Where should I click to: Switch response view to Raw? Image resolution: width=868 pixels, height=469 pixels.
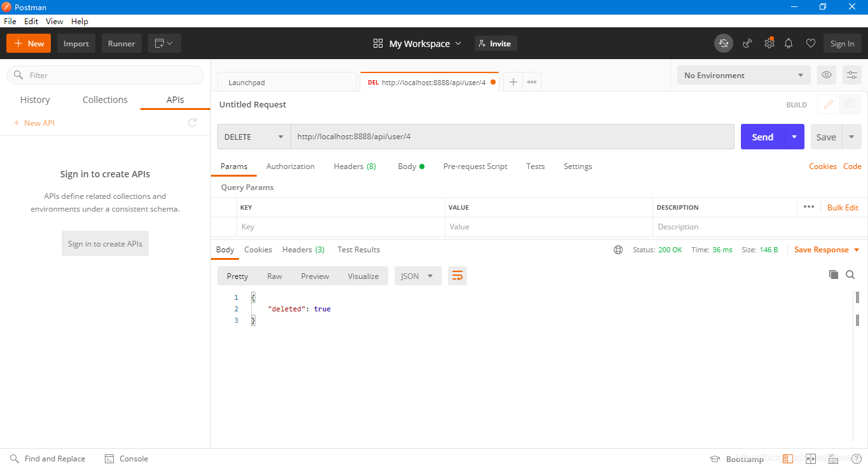(x=275, y=276)
